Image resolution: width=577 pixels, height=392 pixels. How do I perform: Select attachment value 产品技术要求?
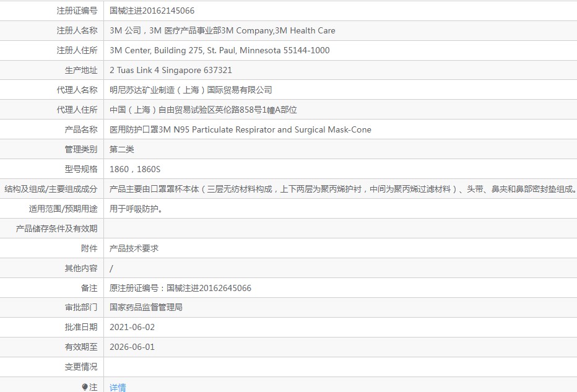tap(134, 248)
